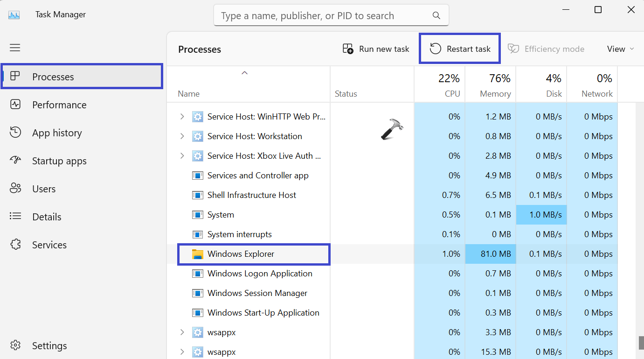
Task: Open the Users page icon
Action: (15, 189)
